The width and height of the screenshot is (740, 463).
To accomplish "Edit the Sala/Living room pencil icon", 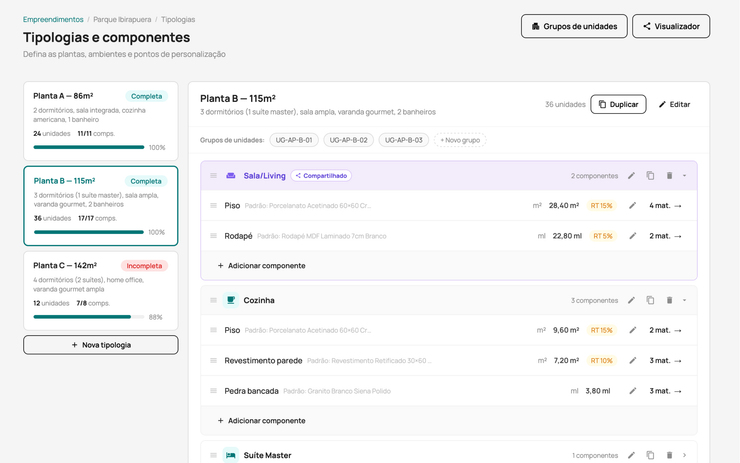I will point(631,176).
